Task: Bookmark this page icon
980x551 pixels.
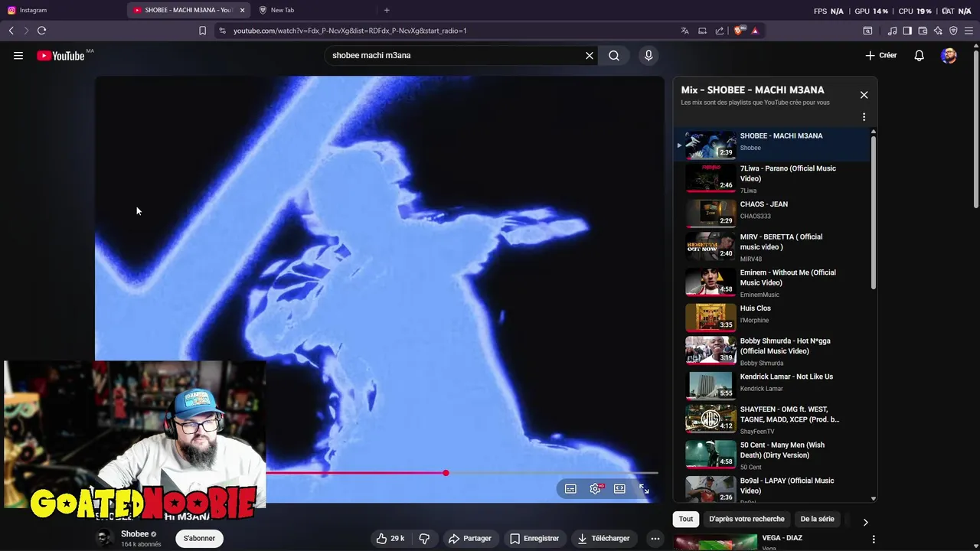Action: click(x=202, y=31)
